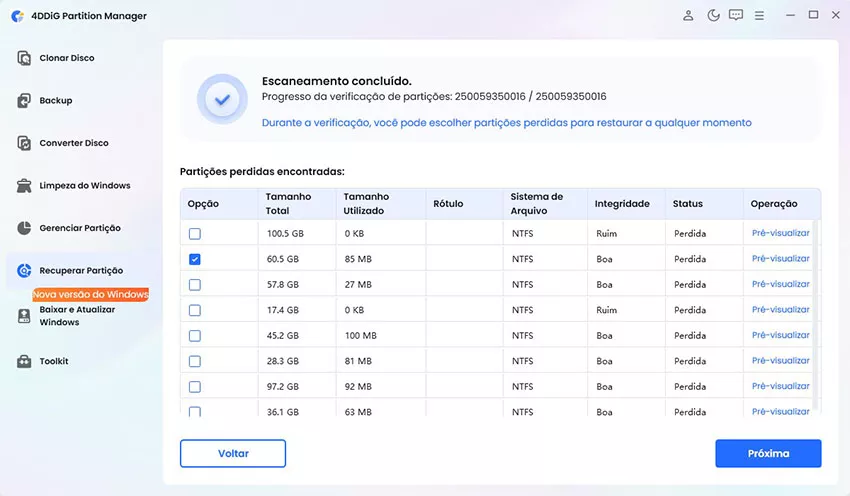
Task: Check the 45.2 GB partition checkbox
Action: click(x=195, y=336)
